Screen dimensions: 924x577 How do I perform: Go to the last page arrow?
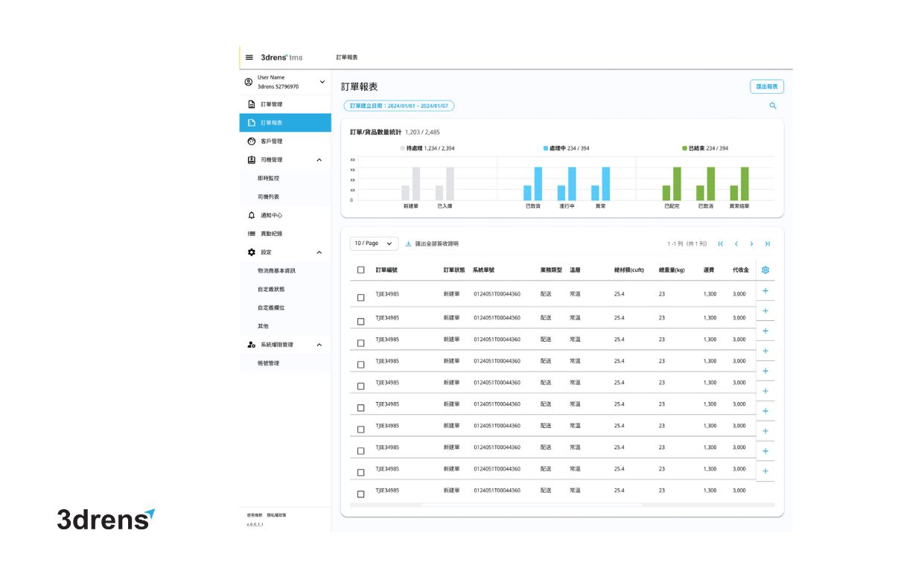(767, 243)
